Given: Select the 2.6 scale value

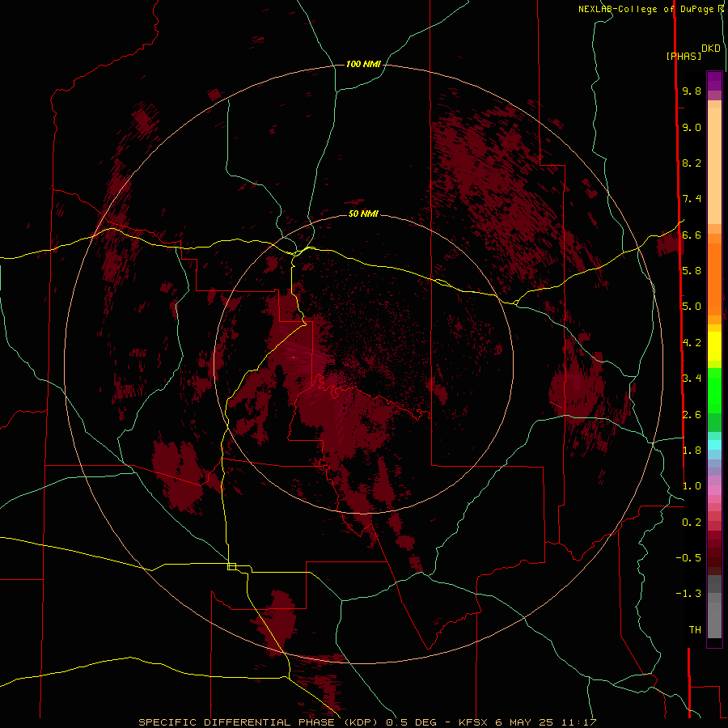Looking at the screenshot, I should pos(692,415).
